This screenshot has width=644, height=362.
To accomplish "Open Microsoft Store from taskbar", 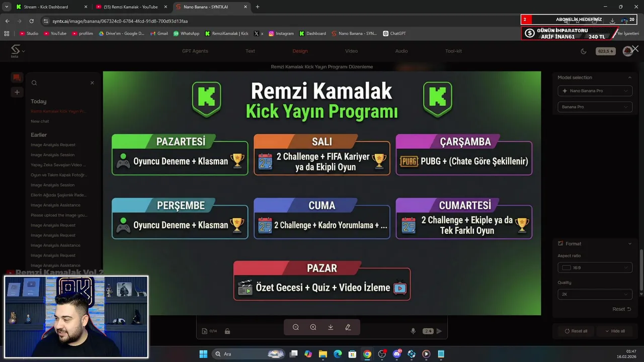I will click(x=353, y=354).
